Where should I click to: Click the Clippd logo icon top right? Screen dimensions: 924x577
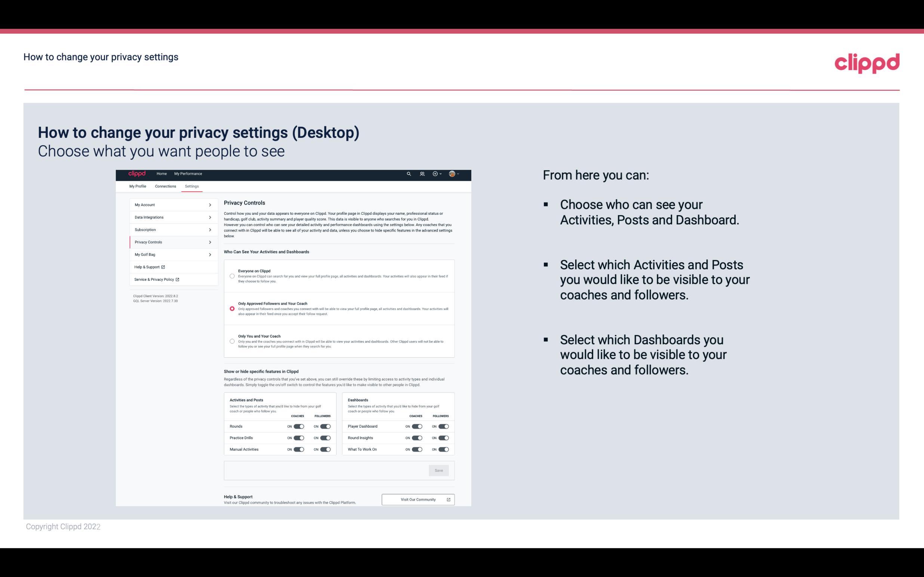coord(866,63)
